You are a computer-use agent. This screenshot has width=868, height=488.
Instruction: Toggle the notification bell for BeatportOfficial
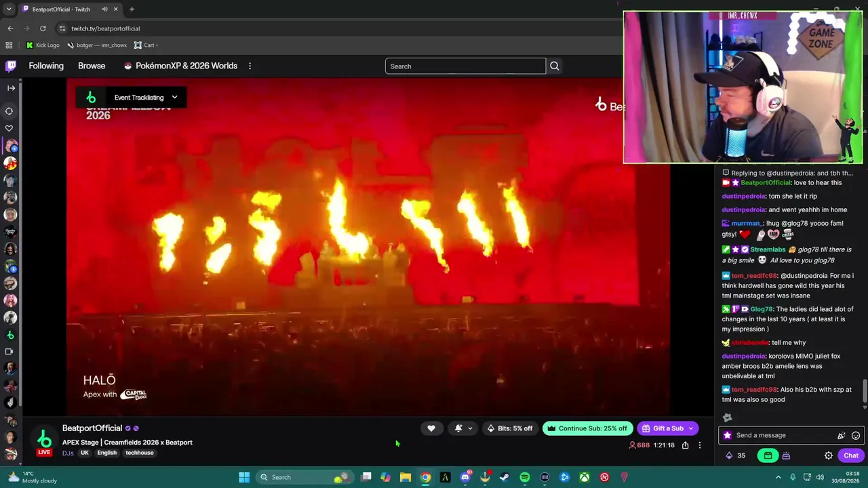(x=458, y=428)
